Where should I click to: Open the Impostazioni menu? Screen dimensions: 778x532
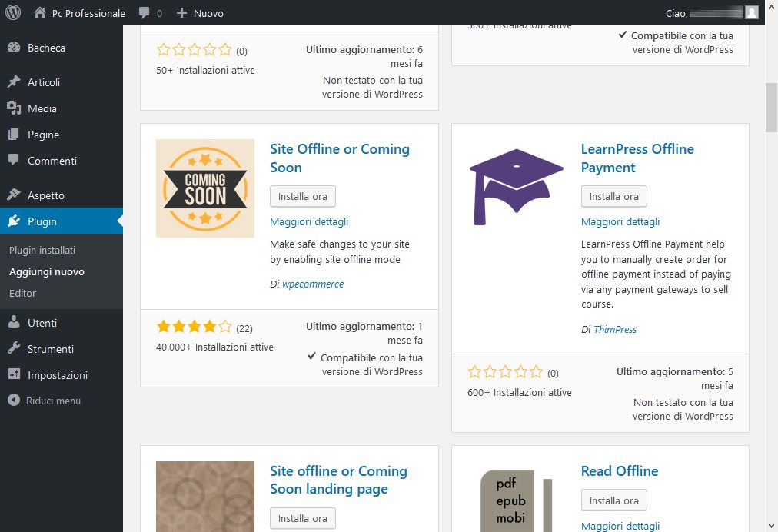(57, 375)
